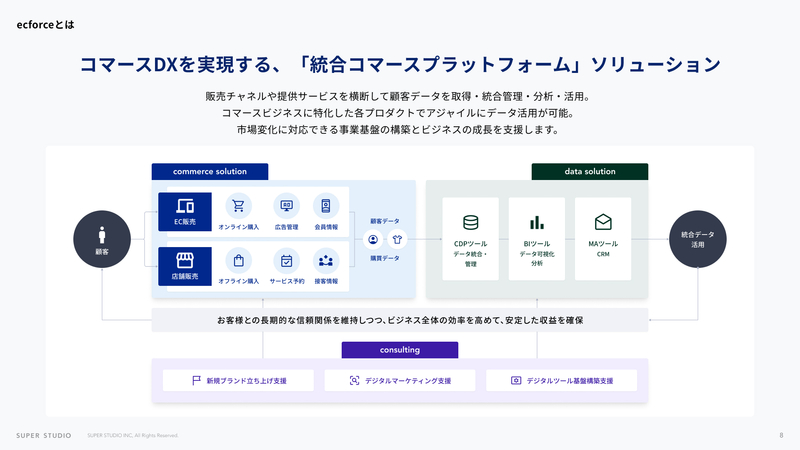This screenshot has height=450, width=800.
Task: Click the BIツール bar chart icon
Action: click(x=537, y=222)
